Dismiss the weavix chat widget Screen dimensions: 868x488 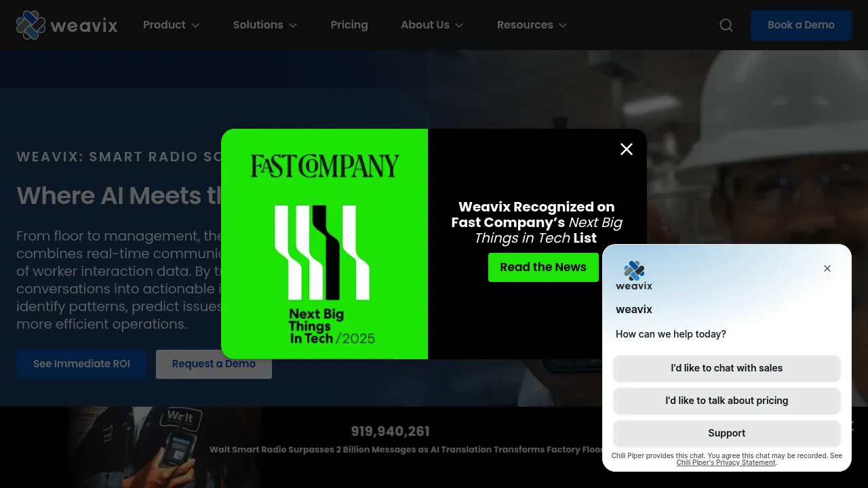coord(827,268)
